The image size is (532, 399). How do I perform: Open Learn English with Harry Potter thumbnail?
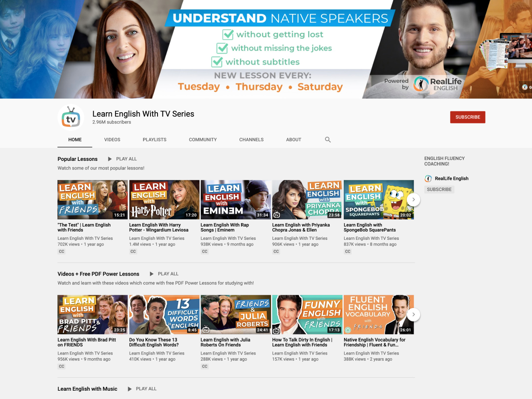(164, 199)
